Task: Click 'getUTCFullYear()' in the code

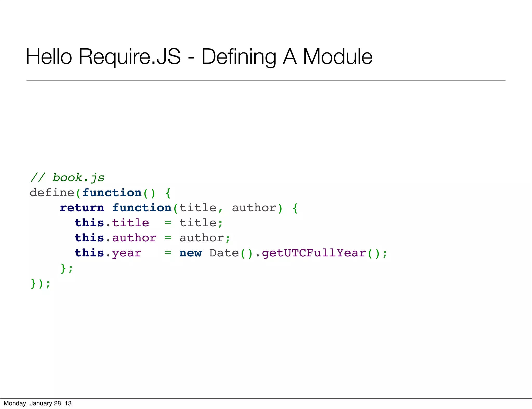Action: coord(321,253)
